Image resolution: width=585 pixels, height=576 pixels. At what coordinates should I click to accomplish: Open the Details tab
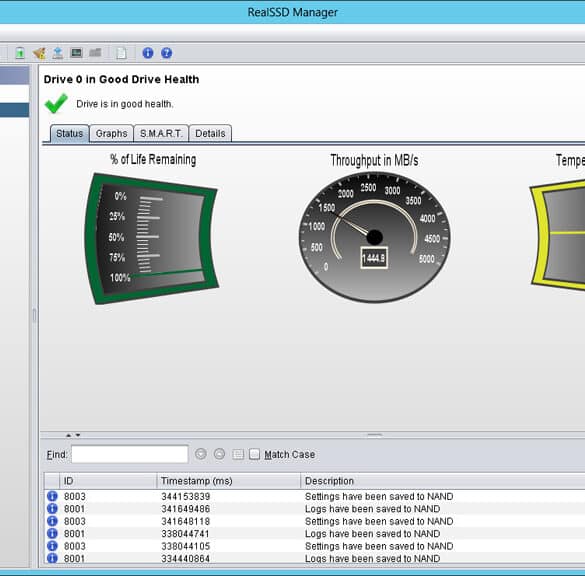tap(210, 134)
